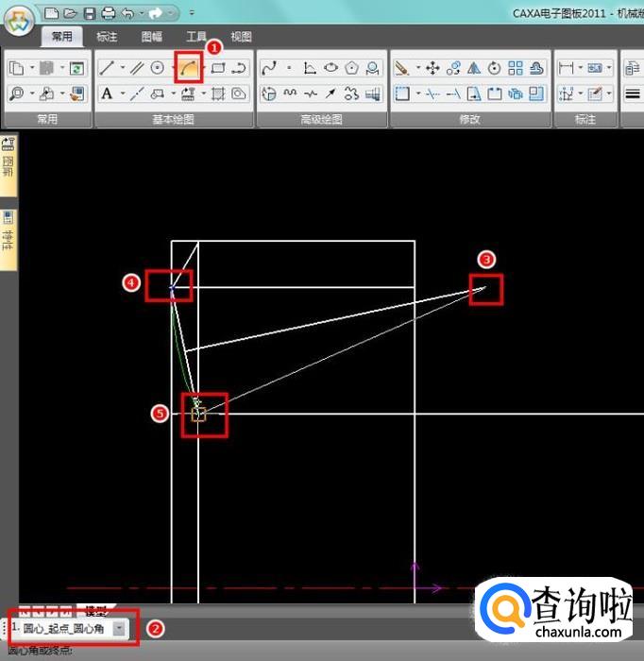Select the Spline curve tool
The width and height of the screenshot is (644, 661).
(x=269, y=68)
